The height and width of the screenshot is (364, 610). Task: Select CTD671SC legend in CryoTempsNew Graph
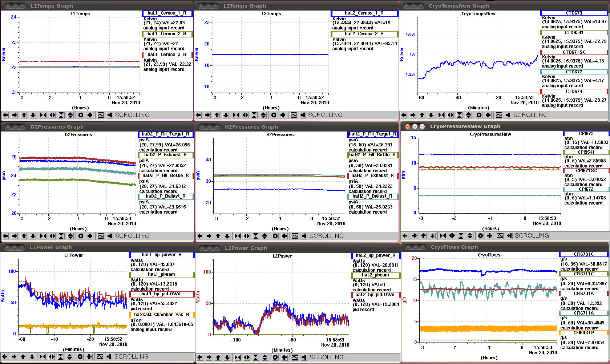pyautogui.click(x=574, y=52)
